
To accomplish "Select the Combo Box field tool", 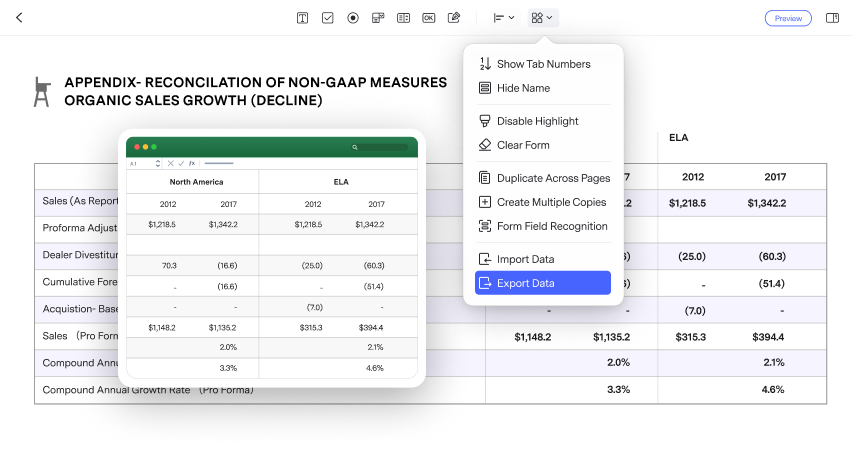I will (x=378, y=18).
